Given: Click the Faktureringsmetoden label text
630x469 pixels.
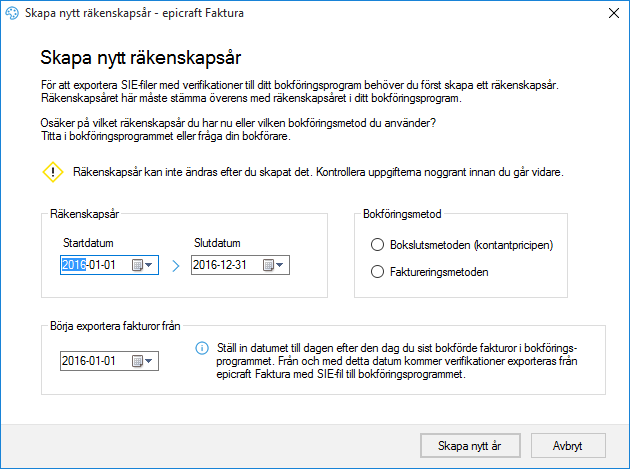Looking at the screenshot, I should click(439, 272).
